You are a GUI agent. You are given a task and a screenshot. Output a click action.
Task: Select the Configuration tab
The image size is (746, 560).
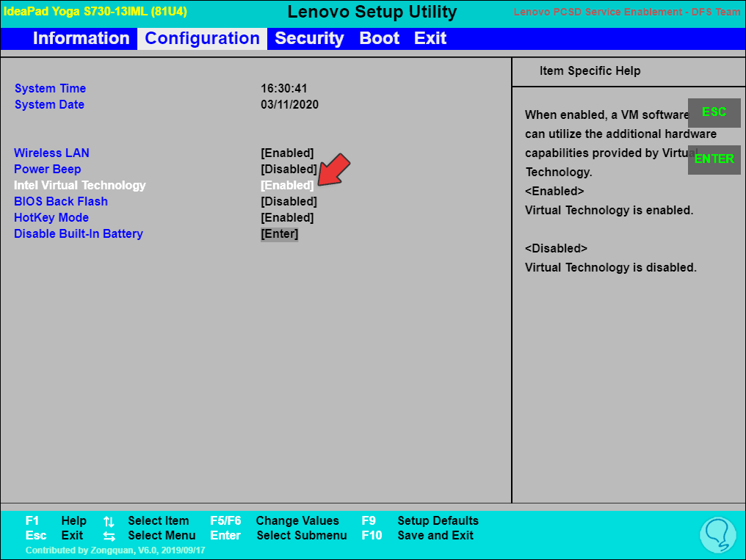[202, 38]
